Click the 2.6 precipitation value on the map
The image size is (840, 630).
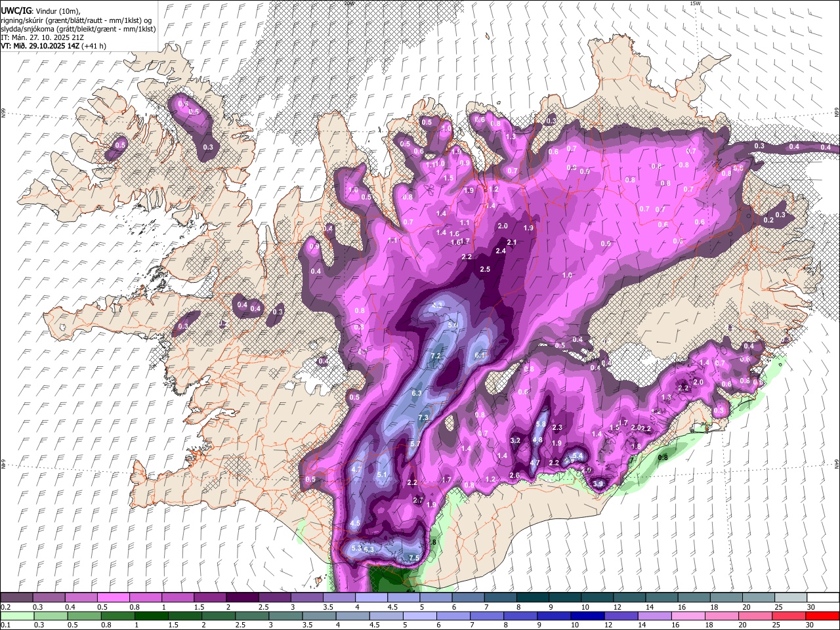514,476
